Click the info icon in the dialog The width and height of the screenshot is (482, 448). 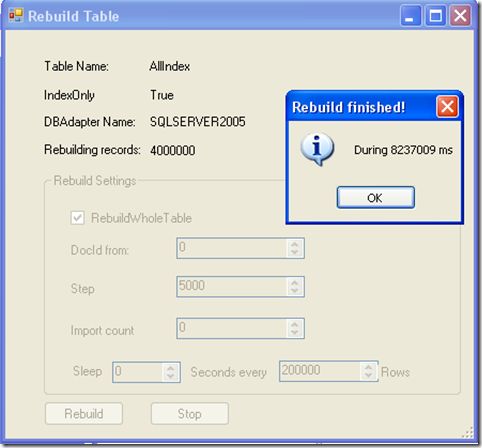pyautogui.click(x=317, y=149)
